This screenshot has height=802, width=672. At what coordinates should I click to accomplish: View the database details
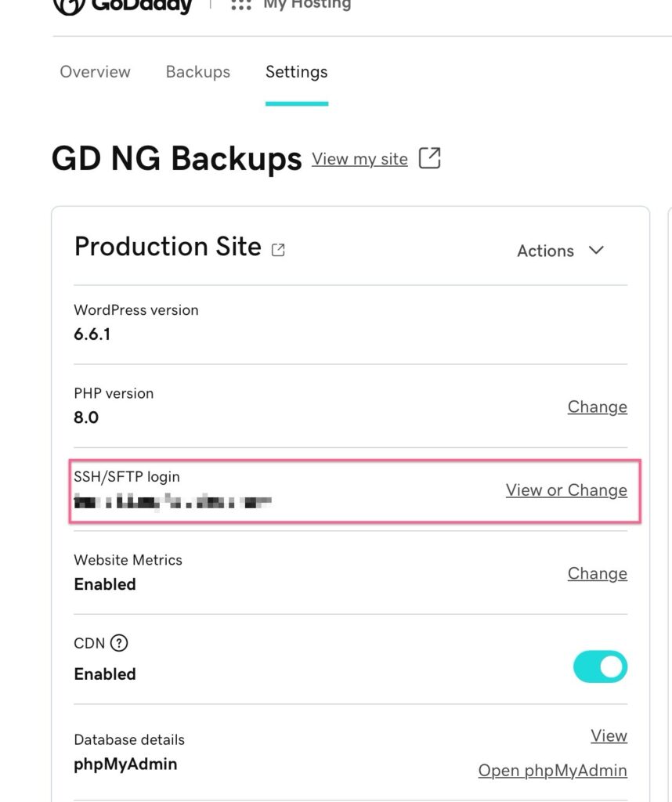pos(609,735)
